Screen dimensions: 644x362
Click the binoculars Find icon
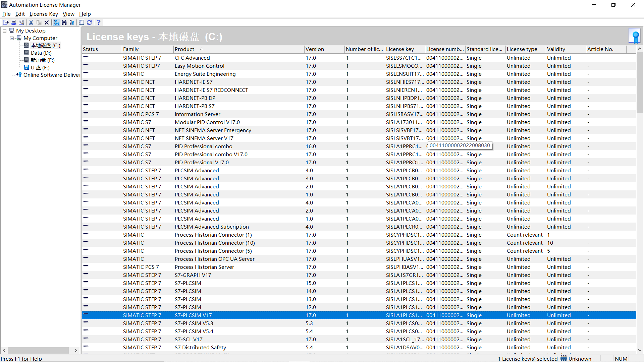point(64,22)
